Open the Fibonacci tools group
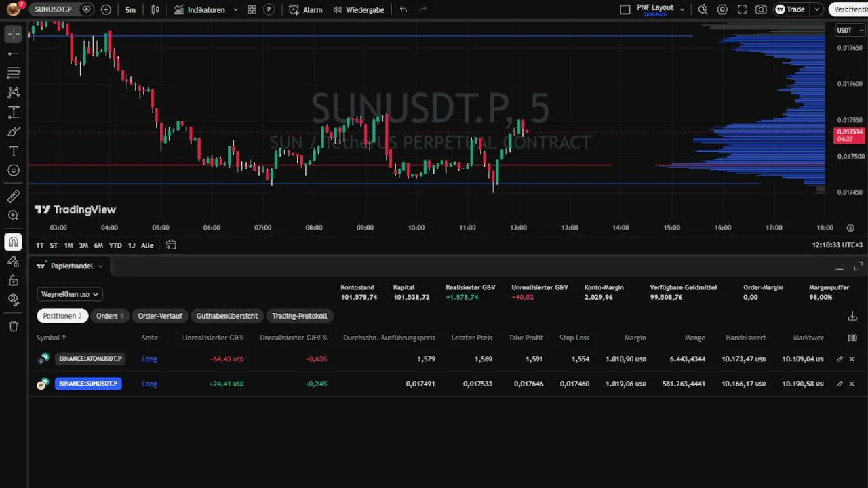Image resolution: width=868 pixels, height=488 pixels. 14,73
